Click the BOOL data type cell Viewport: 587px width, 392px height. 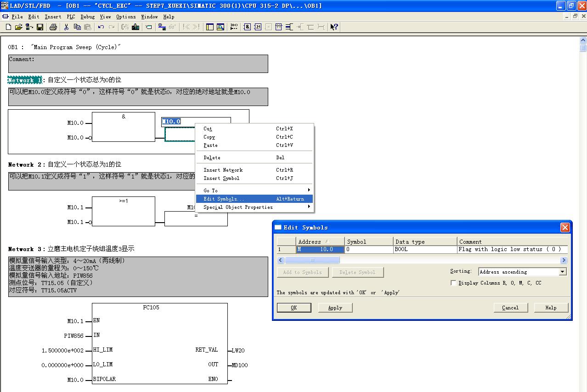tap(425, 249)
